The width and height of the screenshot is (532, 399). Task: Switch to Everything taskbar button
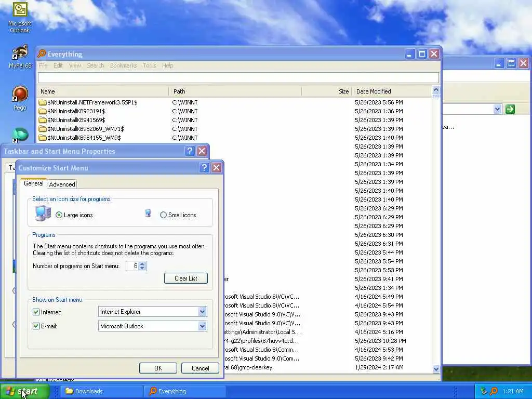[184, 391]
